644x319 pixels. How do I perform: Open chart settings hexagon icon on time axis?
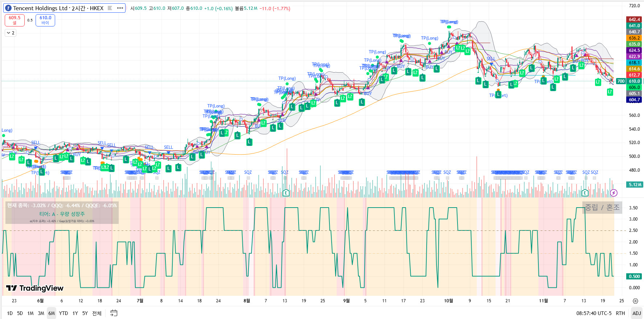pyautogui.click(x=635, y=301)
